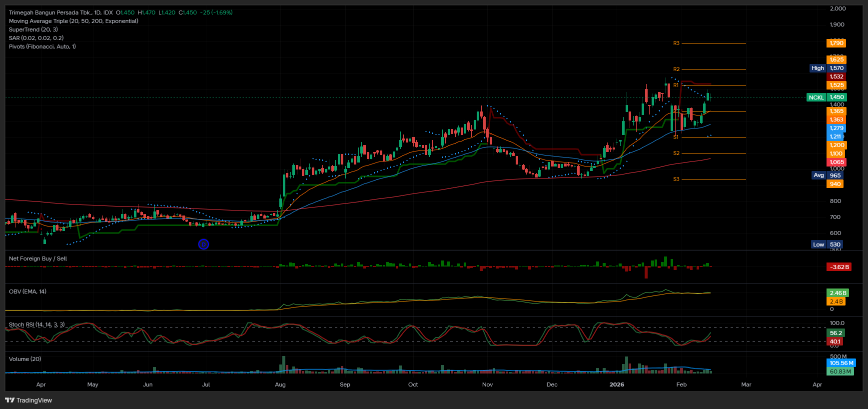Image resolution: width=868 pixels, height=409 pixels.
Task: Select the S3 pivot level label
Action: [676, 179]
